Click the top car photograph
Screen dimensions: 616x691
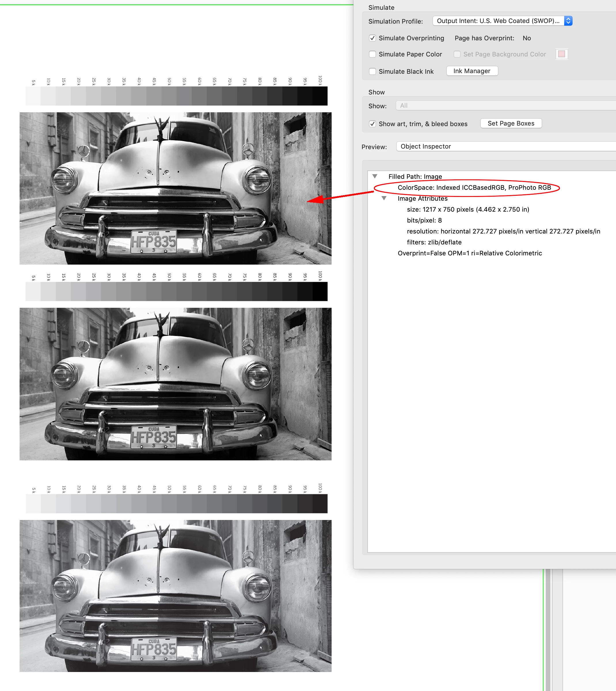click(x=175, y=188)
